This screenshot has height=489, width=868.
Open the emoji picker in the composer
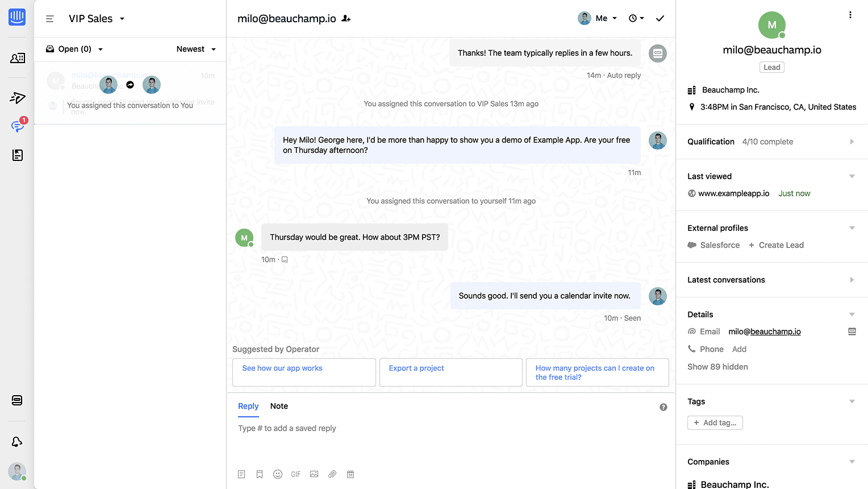278,474
